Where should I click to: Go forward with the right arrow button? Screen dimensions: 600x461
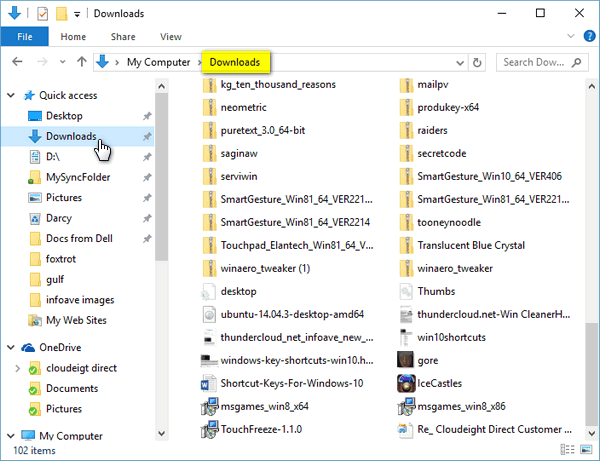tap(42, 62)
